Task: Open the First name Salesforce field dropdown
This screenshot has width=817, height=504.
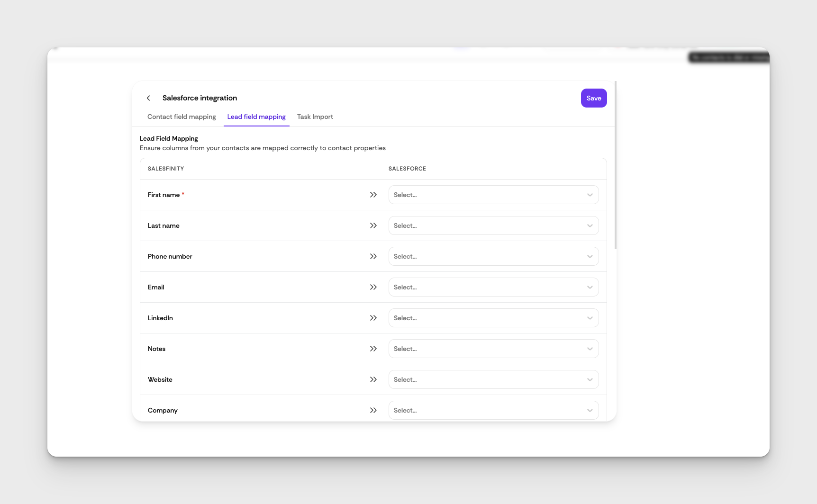Action: [x=493, y=195]
